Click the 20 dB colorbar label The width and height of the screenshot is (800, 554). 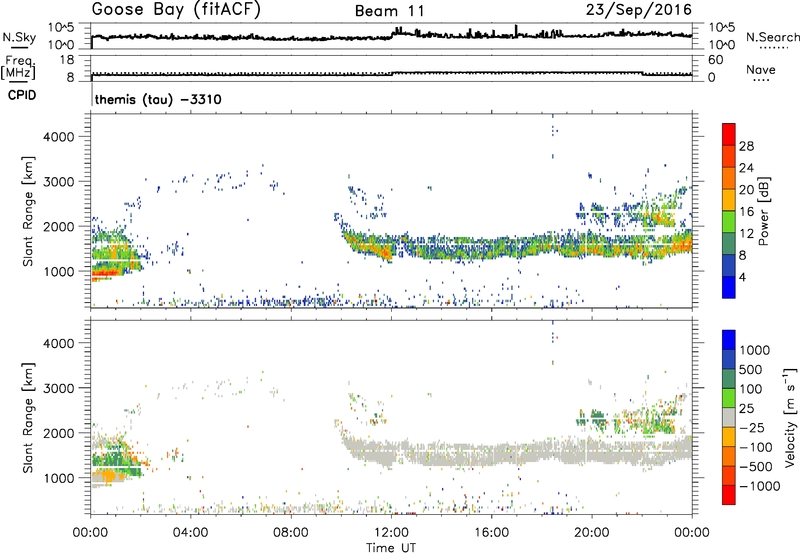[746, 190]
